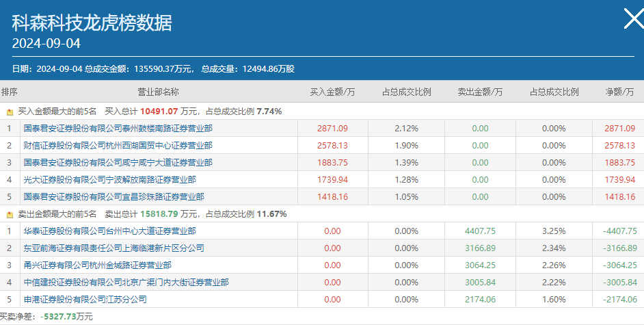Screen dimensions: 644x325
Task: Open 申港证券 江苏分公司 link
Action: pyautogui.click(x=85, y=300)
